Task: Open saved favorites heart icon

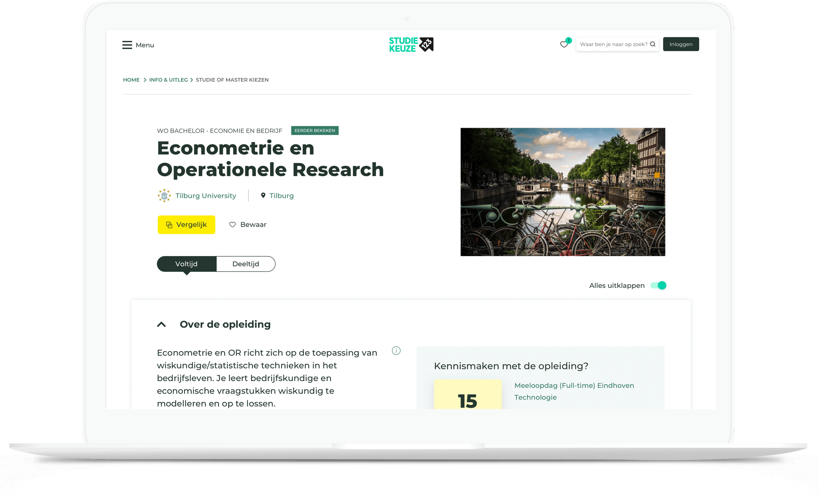Action: [x=564, y=44]
